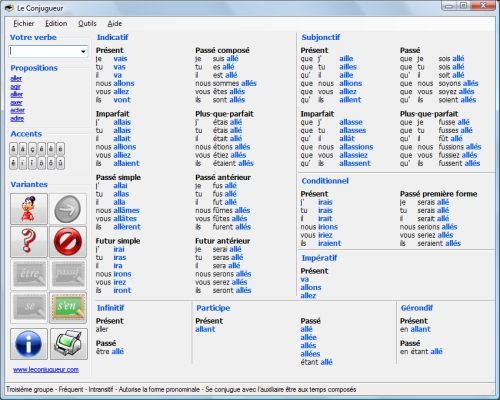The image size is (500, 400).
Task: Visit the www.leconjugueur.com link
Action: click(46, 369)
